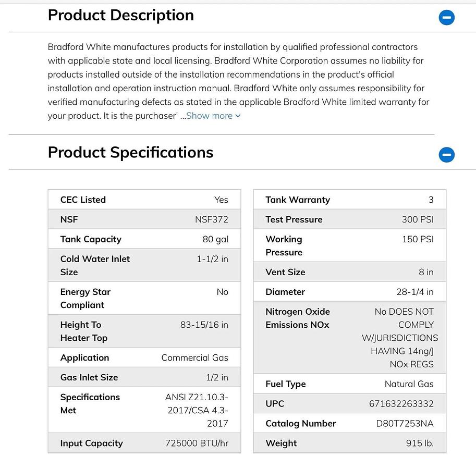Click the UPC number 671632263332
Screen dimensions: 476x469
401,404
